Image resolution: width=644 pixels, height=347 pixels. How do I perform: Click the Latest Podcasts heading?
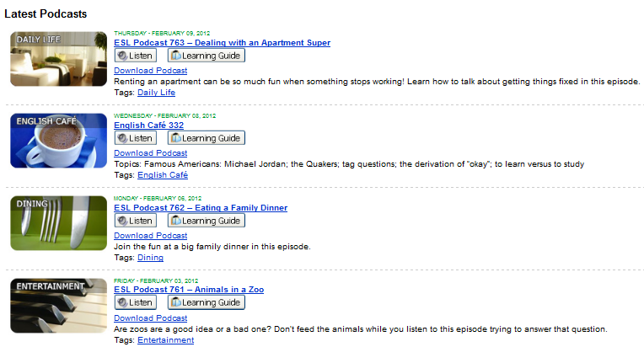46,14
